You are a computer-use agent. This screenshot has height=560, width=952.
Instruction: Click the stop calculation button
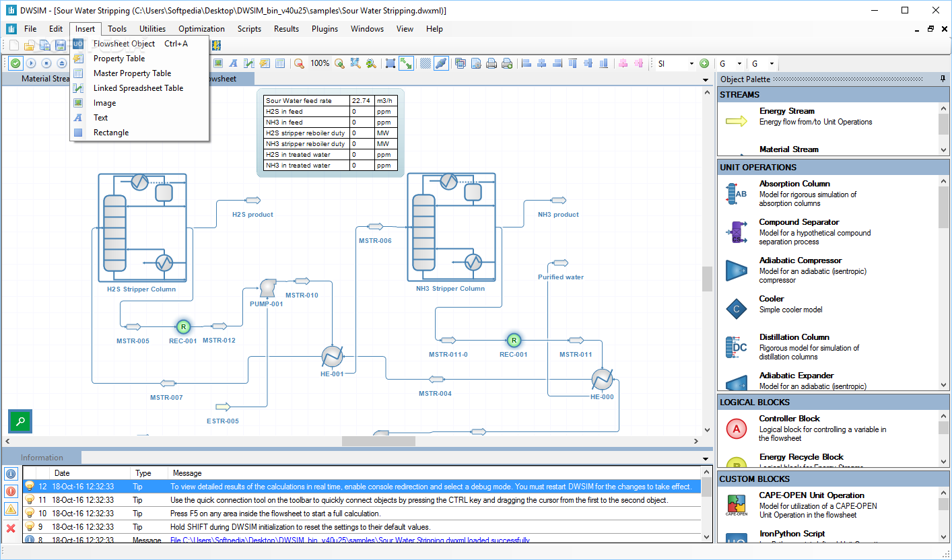[x=46, y=63]
